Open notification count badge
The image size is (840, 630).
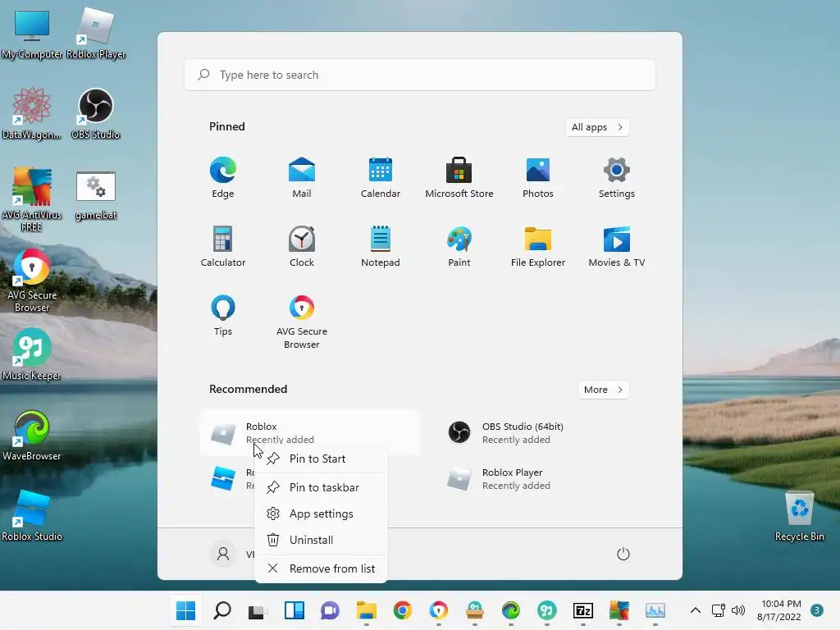click(817, 610)
